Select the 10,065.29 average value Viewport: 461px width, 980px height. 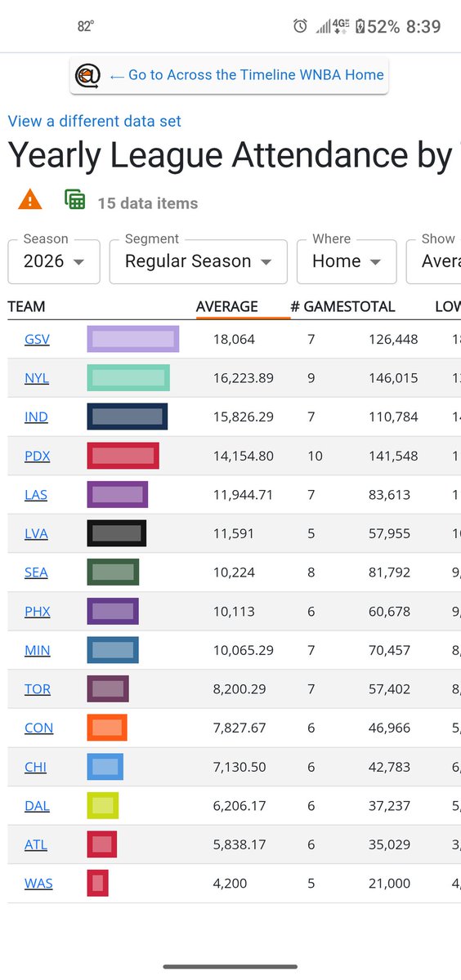243,650
